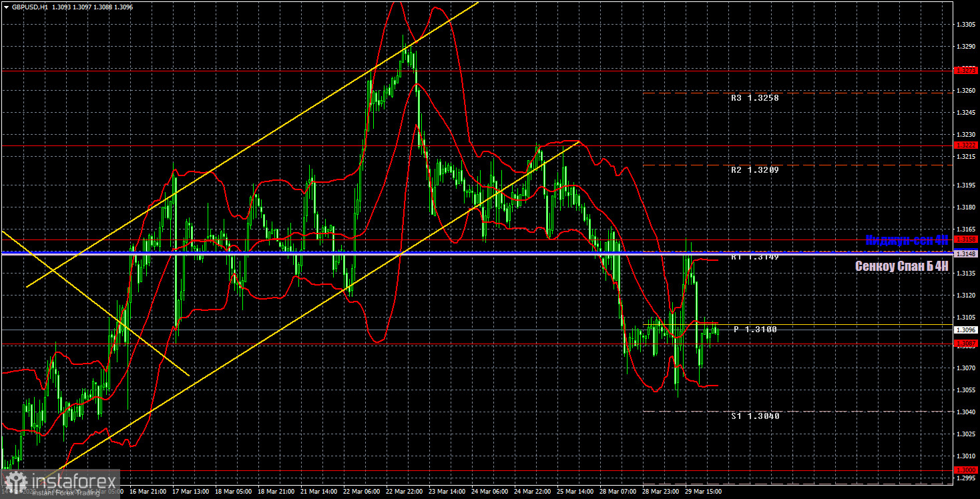Click the 1.3120 price axis value
Screen dimensions: 980x499
point(965,295)
